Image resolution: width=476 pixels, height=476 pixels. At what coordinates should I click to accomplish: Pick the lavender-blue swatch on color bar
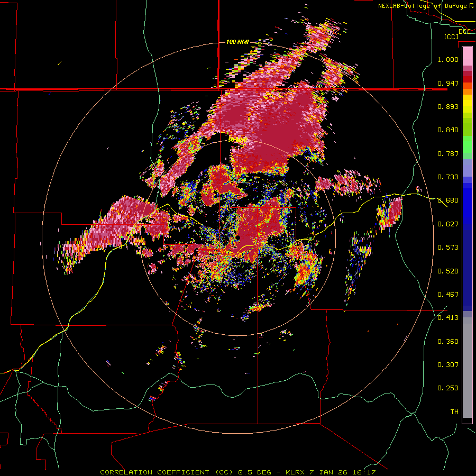pos(467,168)
